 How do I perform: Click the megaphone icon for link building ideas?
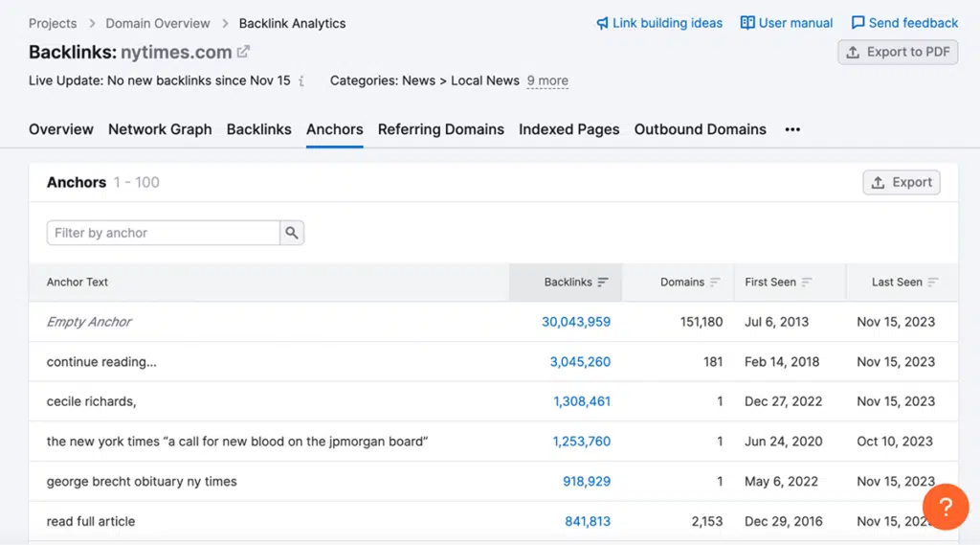(x=602, y=23)
